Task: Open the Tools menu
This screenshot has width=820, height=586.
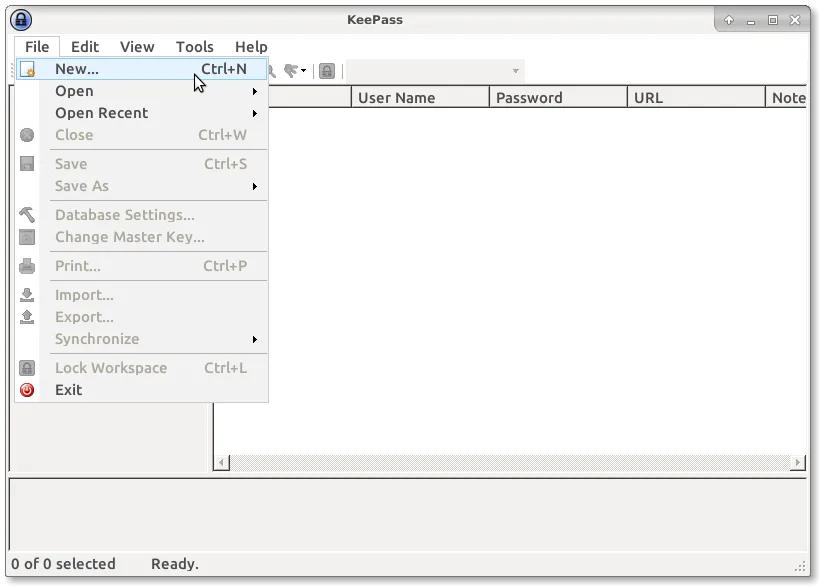Action: (194, 46)
